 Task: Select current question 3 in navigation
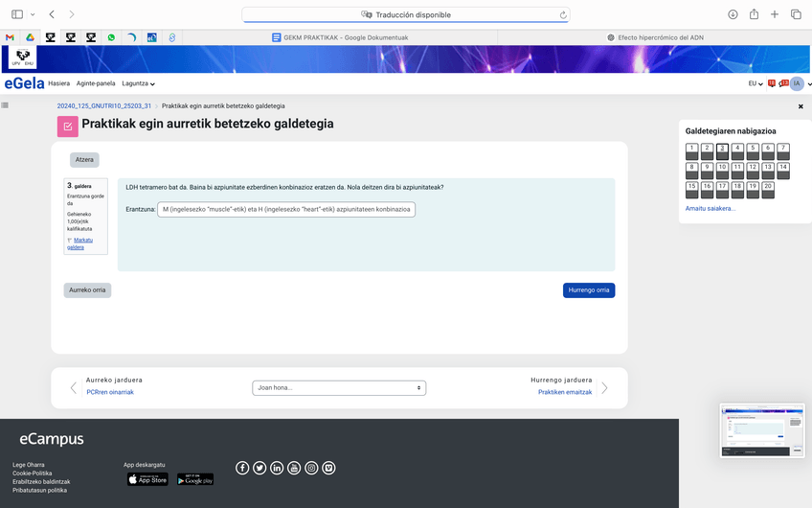(722, 151)
